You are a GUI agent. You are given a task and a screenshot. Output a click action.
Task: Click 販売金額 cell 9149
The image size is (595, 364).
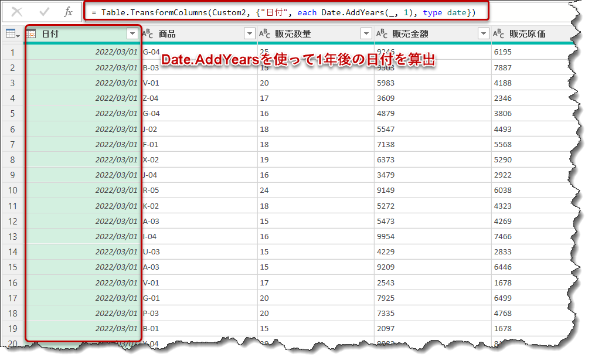click(x=433, y=190)
